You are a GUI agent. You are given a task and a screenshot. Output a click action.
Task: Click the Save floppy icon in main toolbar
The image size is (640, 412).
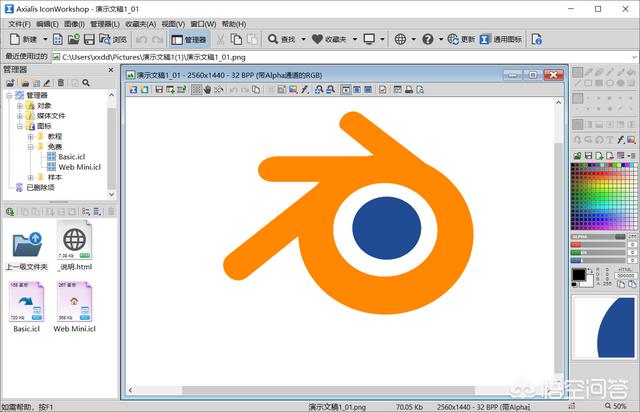point(89,39)
